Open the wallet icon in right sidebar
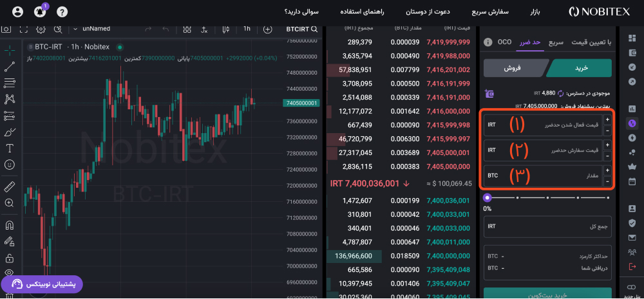644x299 pixels. pyautogui.click(x=632, y=53)
